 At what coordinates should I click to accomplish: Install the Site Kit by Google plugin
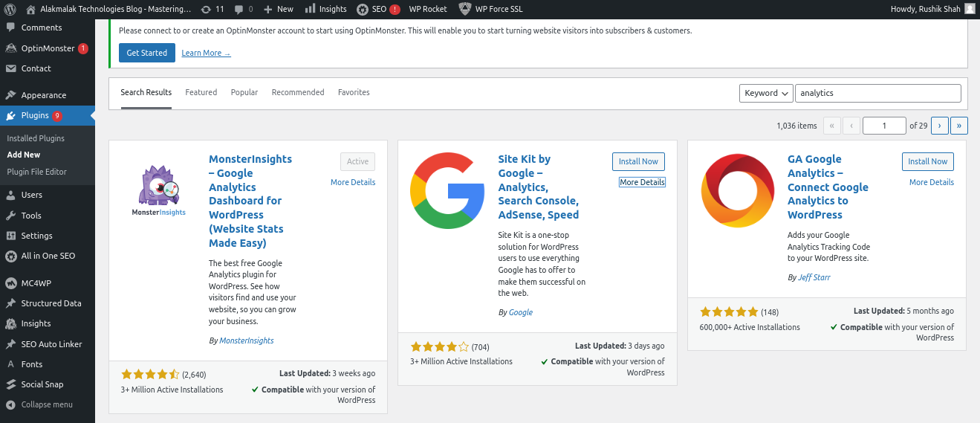(x=638, y=161)
